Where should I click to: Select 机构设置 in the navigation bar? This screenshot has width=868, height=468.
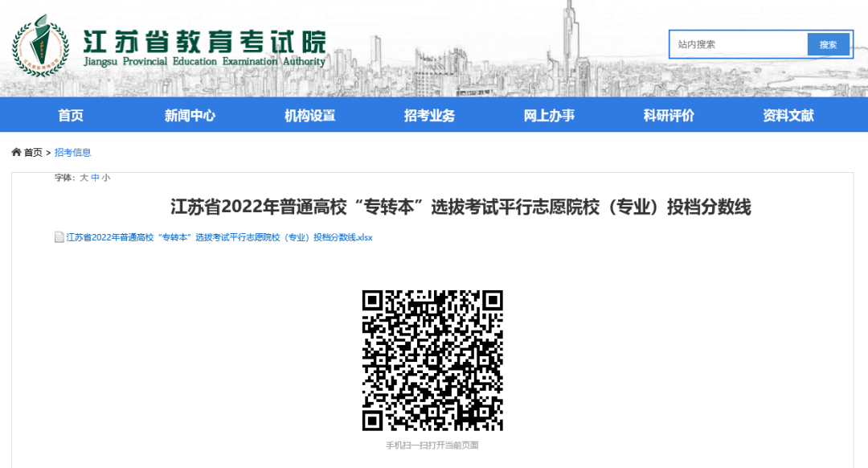(x=310, y=115)
